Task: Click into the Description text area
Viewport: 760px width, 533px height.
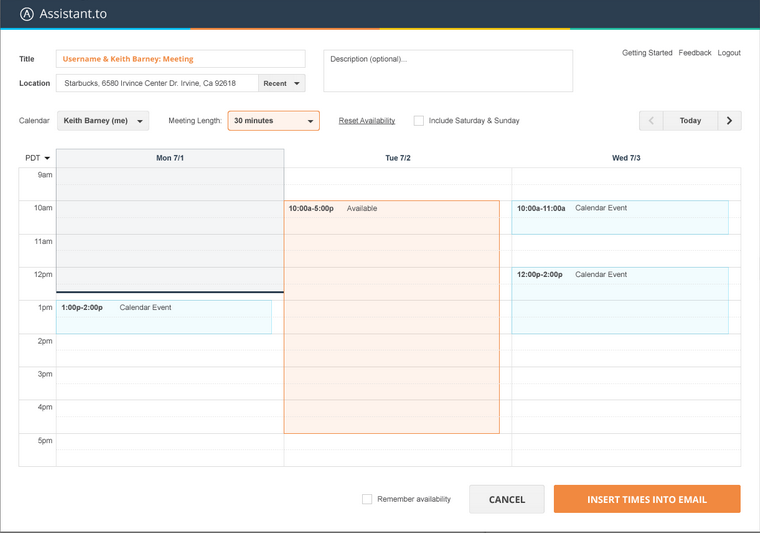Action: pyautogui.click(x=448, y=71)
